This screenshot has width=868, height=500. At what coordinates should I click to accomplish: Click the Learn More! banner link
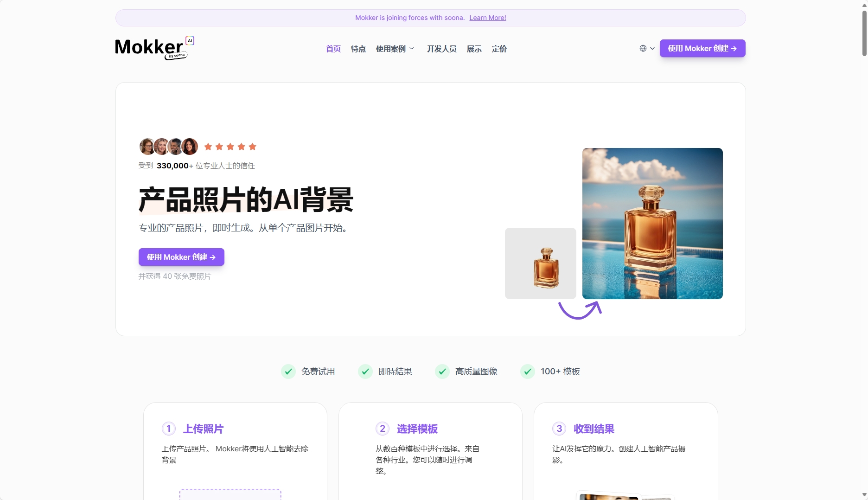(487, 18)
